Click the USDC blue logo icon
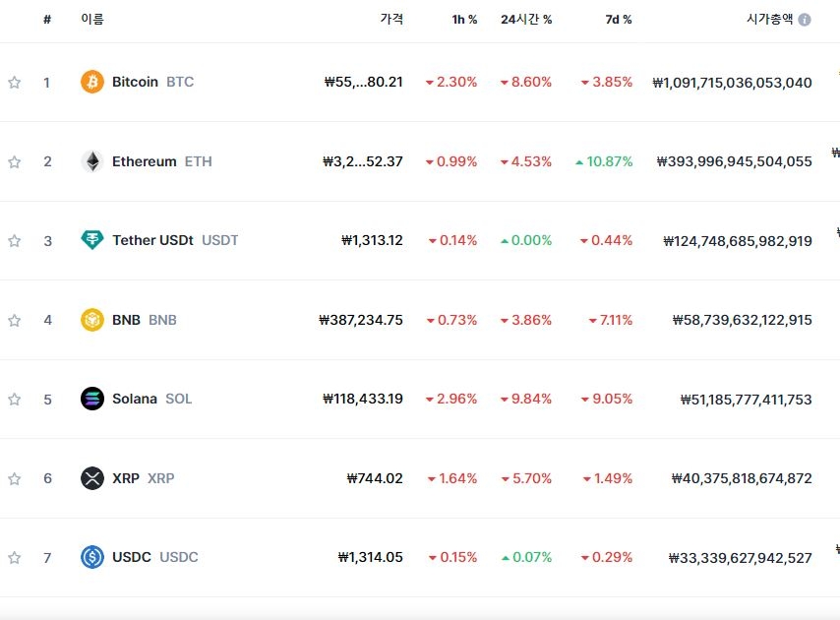Viewport: 840px width, 620px height. [x=92, y=557]
